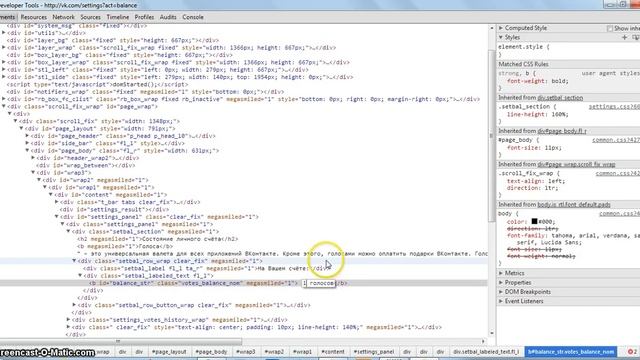
Task: Open the Audits tab
Action: 168,17
